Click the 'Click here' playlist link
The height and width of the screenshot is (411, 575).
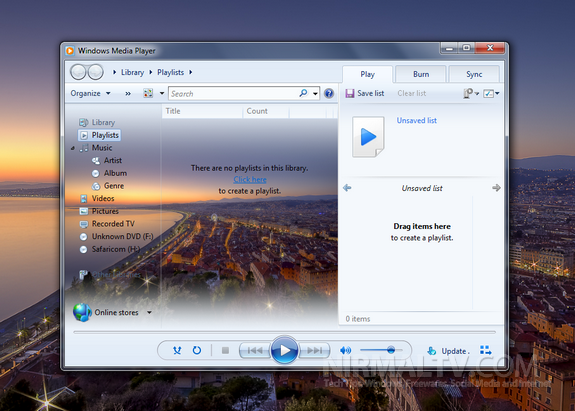[250, 180]
